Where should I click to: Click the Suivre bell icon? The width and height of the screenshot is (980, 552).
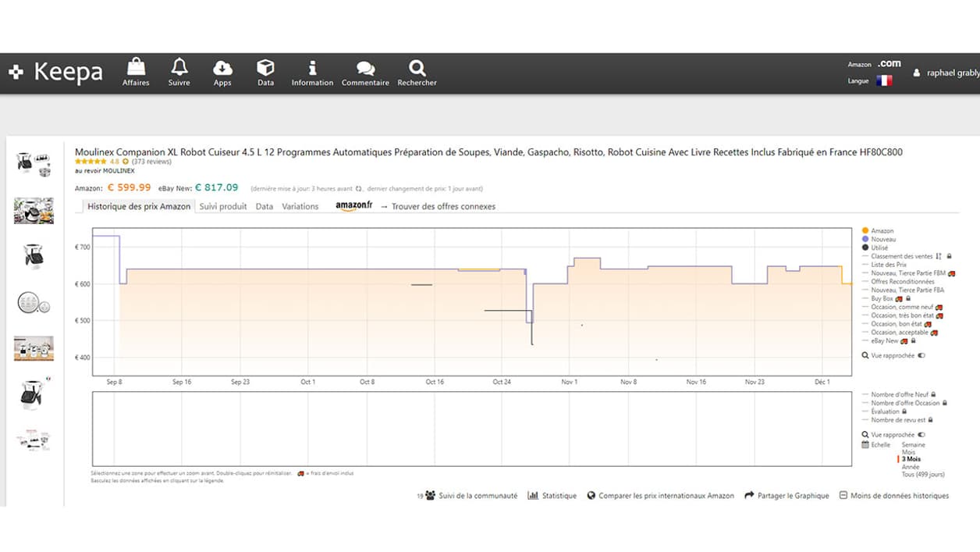[179, 67]
